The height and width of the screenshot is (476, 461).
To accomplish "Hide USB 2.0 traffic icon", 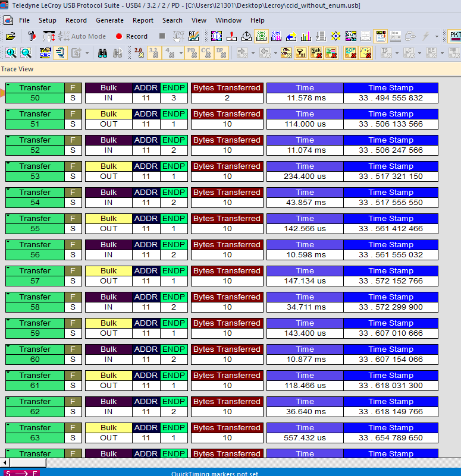I will [x=139, y=53].
